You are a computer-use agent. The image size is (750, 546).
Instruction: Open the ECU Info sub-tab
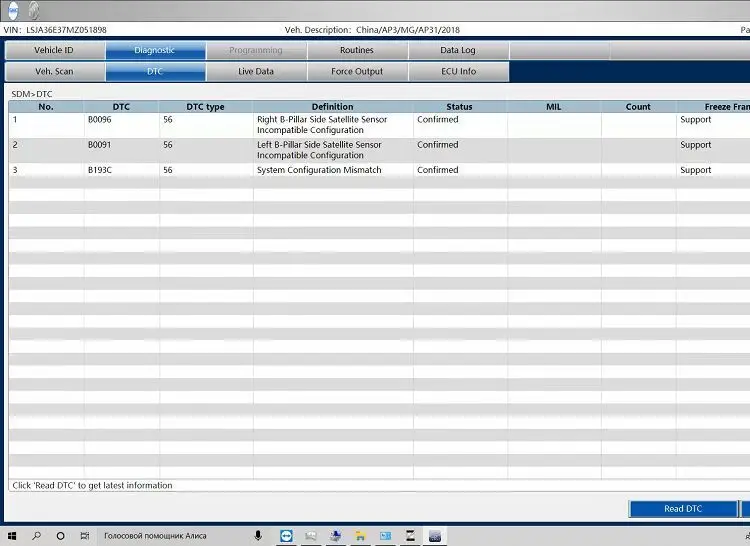pyautogui.click(x=459, y=72)
